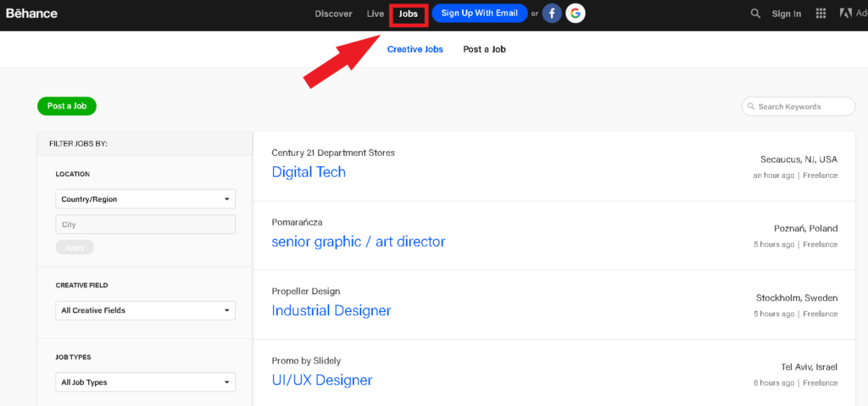Go to the Live section
Image resolution: width=868 pixels, height=406 pixels.
376,14
